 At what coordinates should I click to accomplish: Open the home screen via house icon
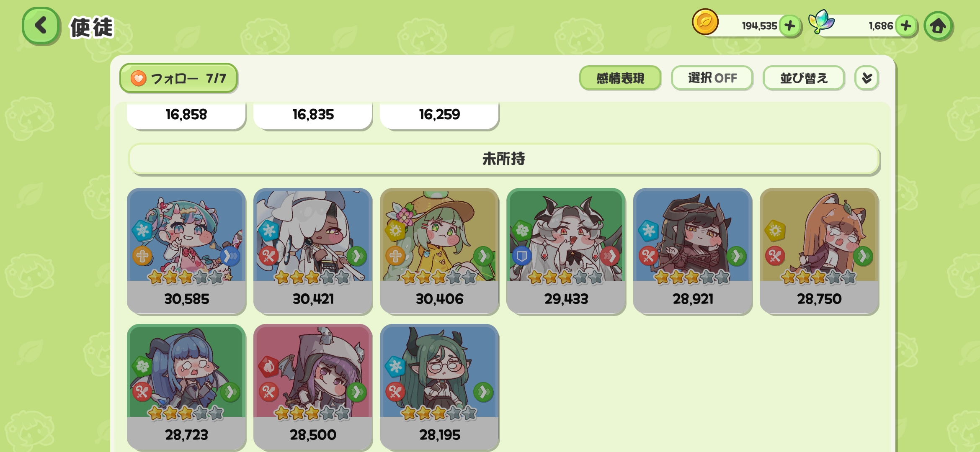click(939, 26)
